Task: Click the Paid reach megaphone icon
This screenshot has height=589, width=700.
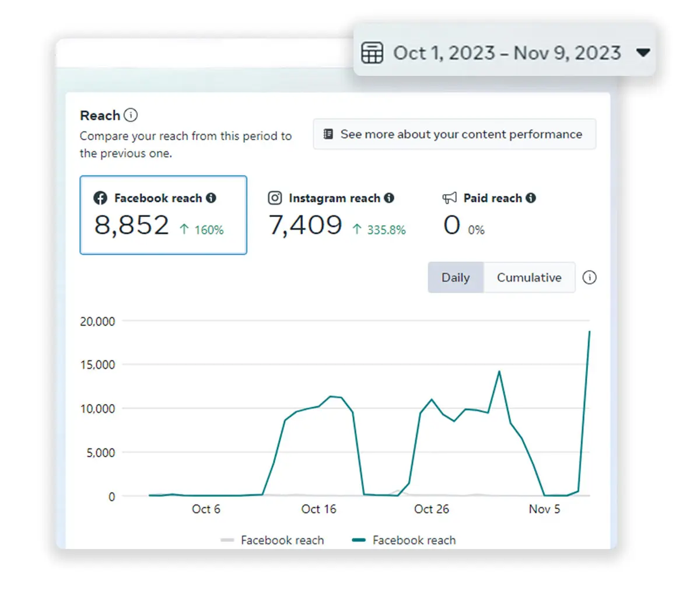Action: coord(449,198)
